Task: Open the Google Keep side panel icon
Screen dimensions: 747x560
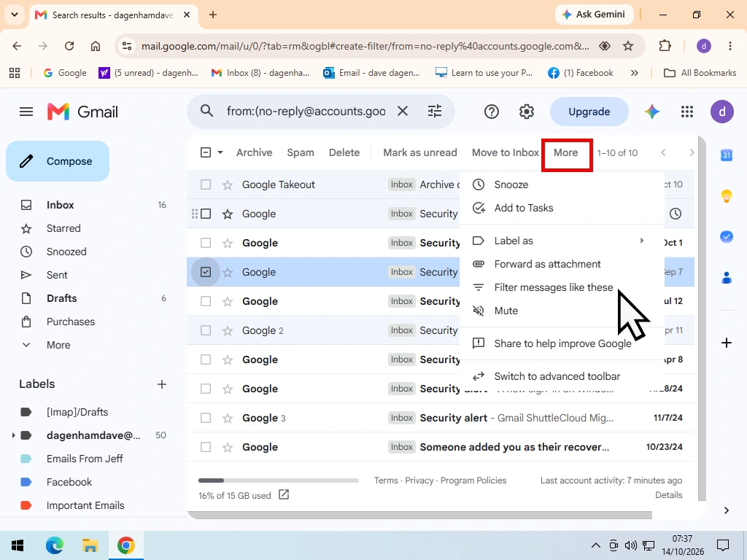Action: [x=727, y=195]
